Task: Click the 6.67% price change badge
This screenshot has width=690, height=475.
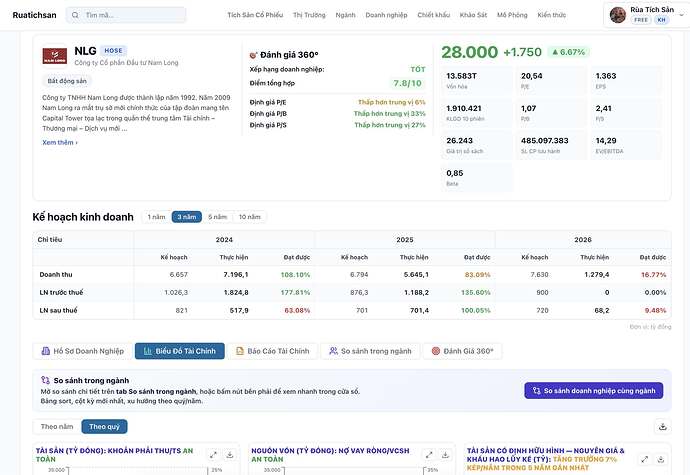Action: pyautogui.click(x=568, y=52)
